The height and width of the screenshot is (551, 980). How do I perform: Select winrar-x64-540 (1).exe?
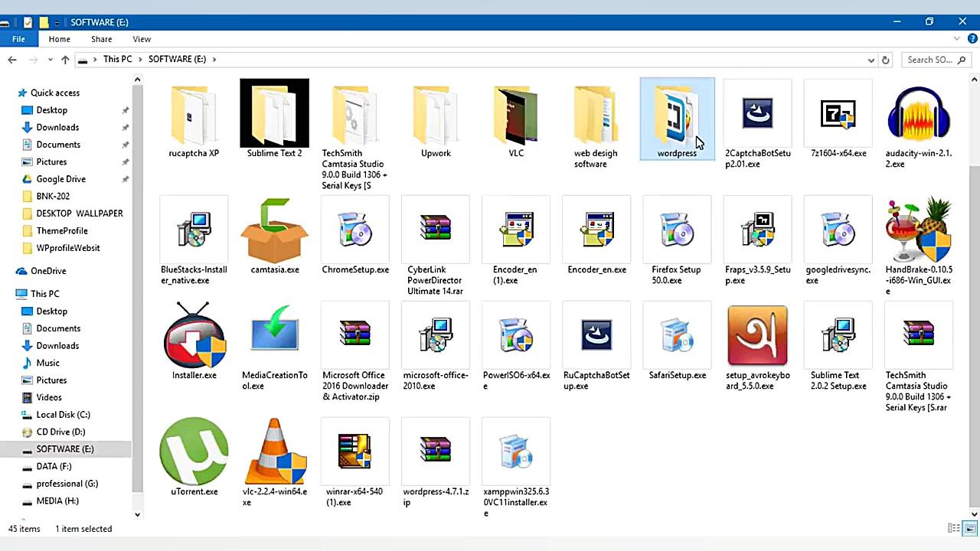(x=355, y=464)
